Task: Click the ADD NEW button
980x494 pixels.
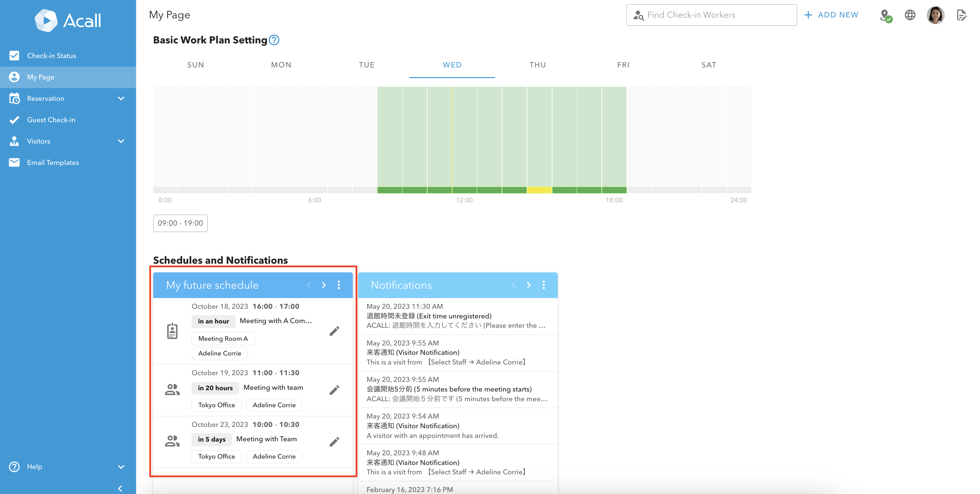Action: 831,15
